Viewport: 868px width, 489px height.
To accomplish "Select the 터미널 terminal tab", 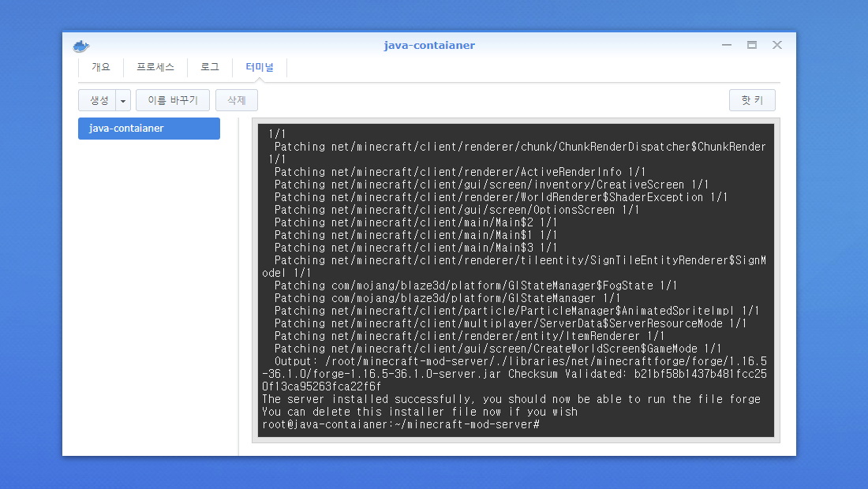I will tap(260, 67).
